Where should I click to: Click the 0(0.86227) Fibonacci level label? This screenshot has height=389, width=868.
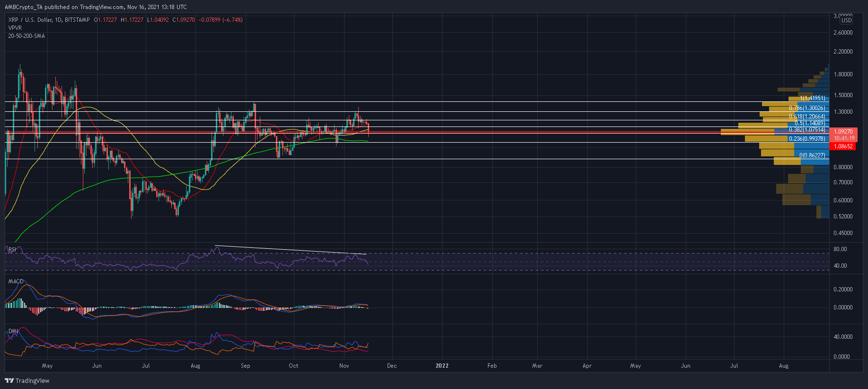813,155
